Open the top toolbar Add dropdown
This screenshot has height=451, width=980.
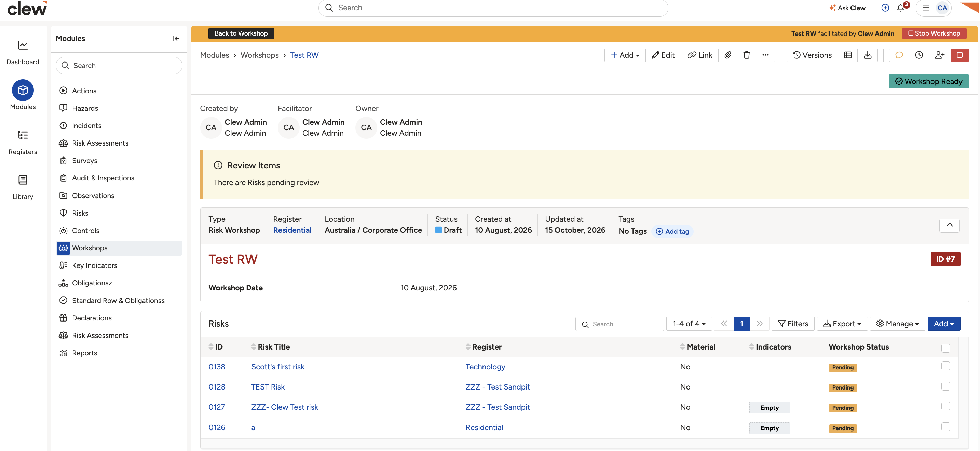[625, 55]
